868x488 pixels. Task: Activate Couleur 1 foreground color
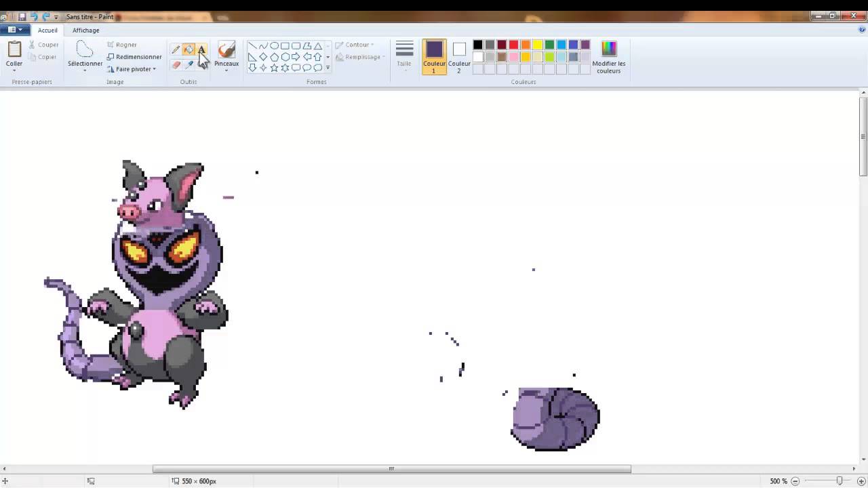(434, 57)
